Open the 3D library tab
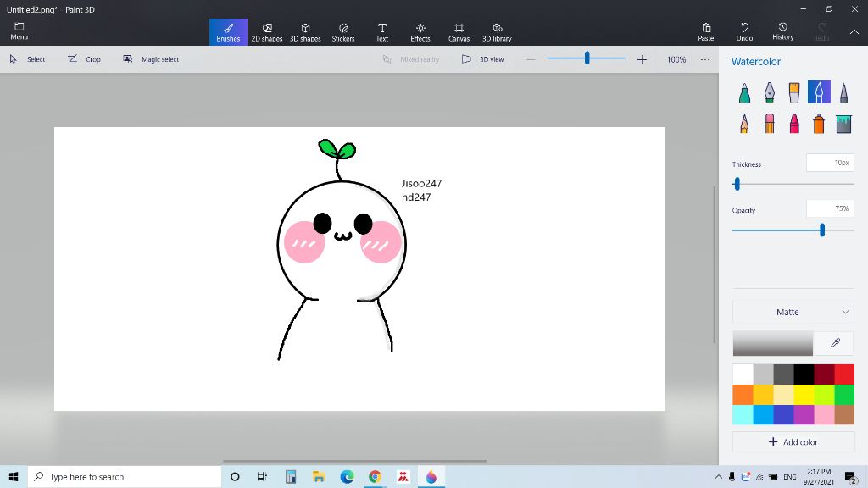Viewport: 868px width, 488px height. (x=497, y=32)
